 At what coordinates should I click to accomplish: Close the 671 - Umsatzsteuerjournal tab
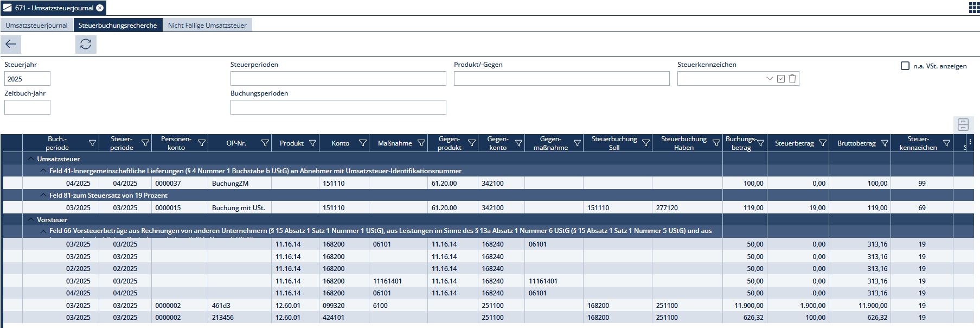pyautogui.click(x=100, y=8)
